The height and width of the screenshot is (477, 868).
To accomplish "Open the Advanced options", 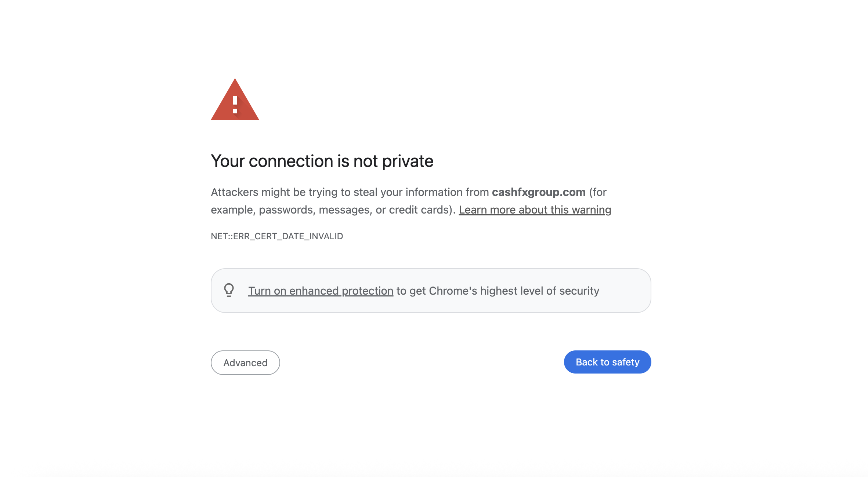I will pyautogui.click(x=245, y=363).
